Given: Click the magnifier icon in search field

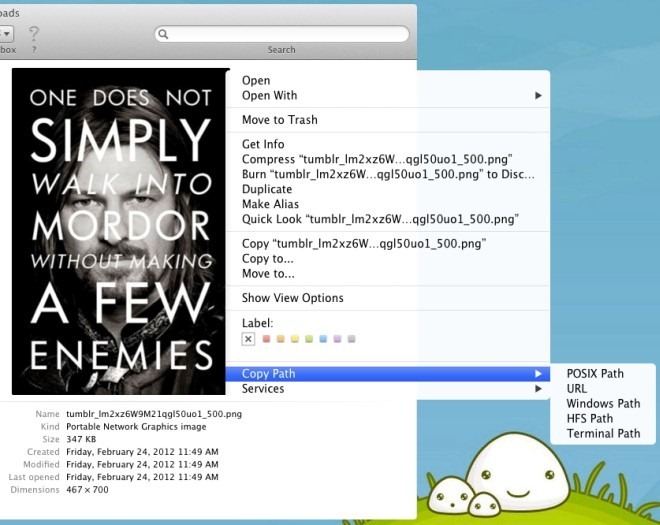Looking at the screenshot, I should coord(163,34).
